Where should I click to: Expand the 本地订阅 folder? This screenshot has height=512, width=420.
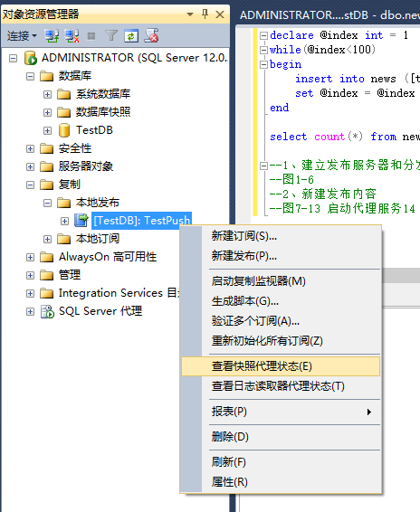pos(47,239)
